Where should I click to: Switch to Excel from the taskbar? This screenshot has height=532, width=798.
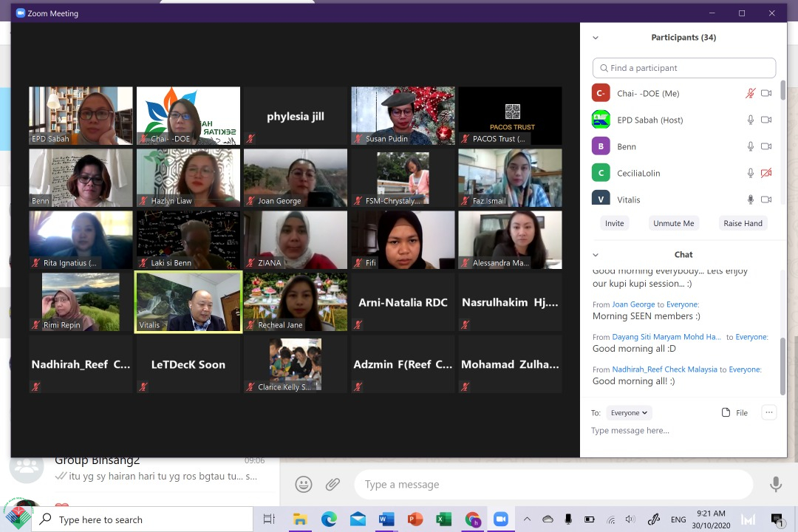[444, 519]
